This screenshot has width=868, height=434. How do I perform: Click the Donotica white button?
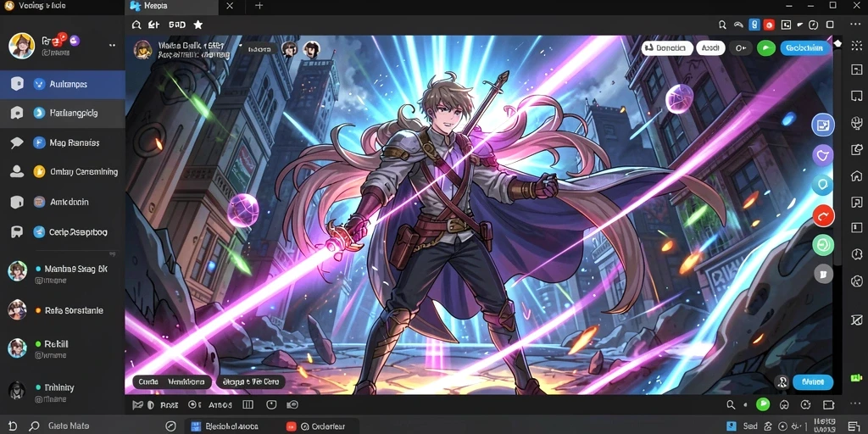(x=667, y=48)
